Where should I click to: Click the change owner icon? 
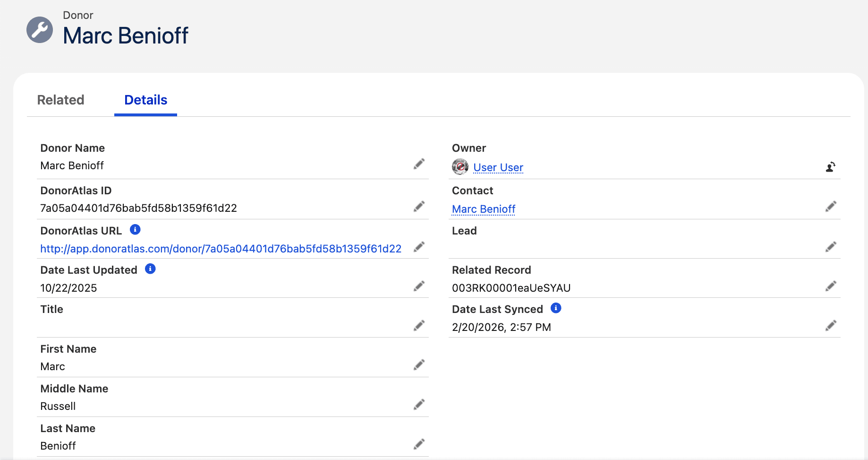pos(831,167)
